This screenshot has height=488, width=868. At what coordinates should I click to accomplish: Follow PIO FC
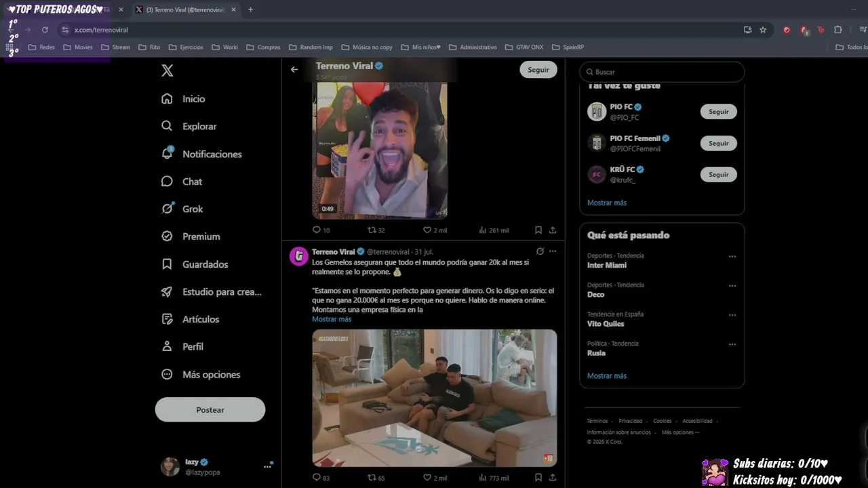(x=719, y=112)
